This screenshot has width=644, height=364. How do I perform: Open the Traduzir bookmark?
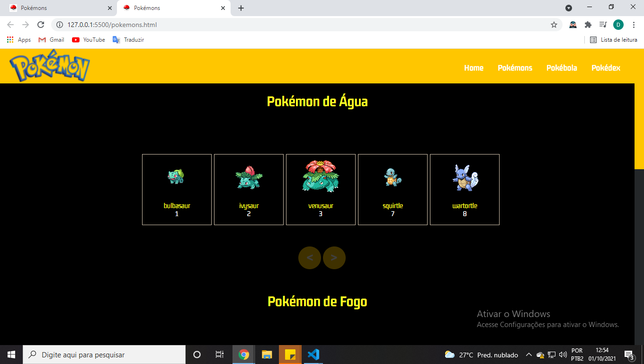point(128,40)
